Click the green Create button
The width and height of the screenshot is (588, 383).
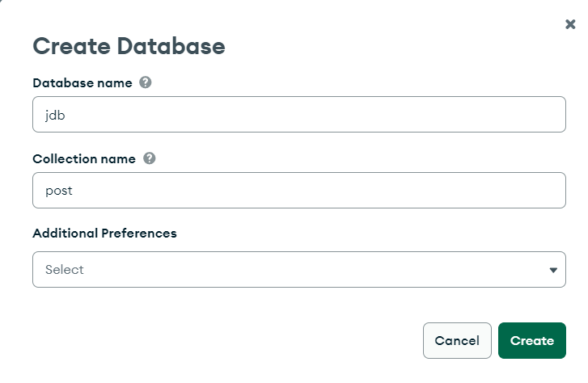pos(531,341)
